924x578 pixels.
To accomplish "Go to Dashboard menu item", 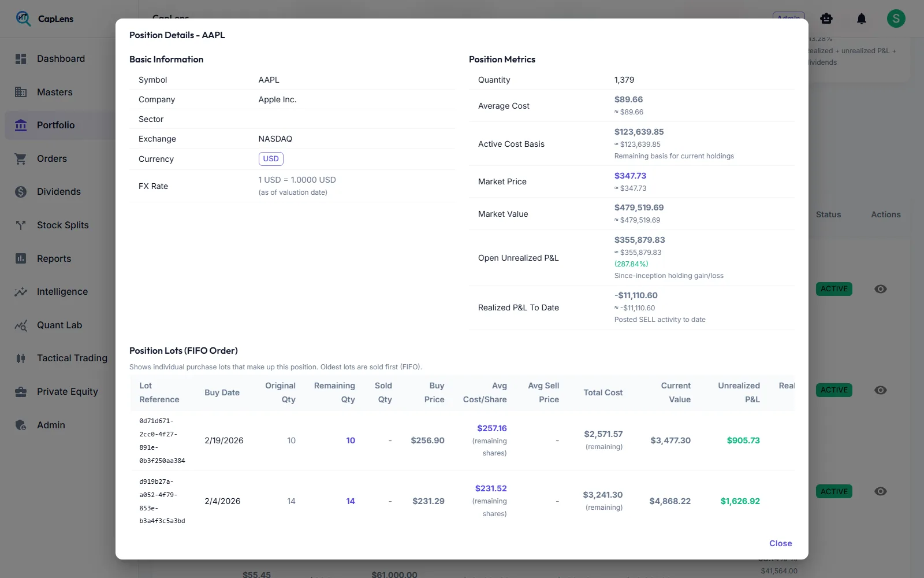I will pos(61,59).
